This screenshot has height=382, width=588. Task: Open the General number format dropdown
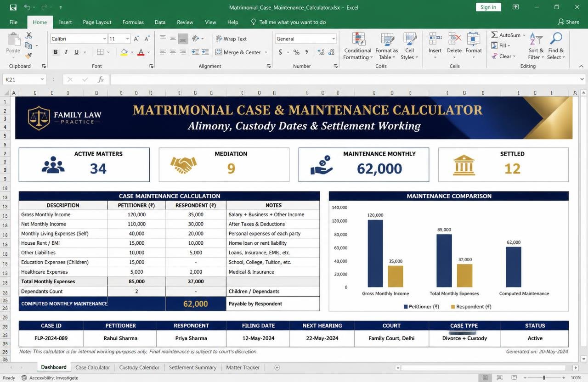pyautogui.click(x=333, y=39)
